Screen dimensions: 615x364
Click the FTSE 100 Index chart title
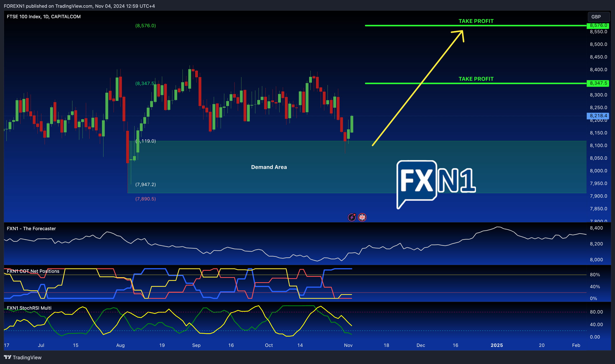44,16
